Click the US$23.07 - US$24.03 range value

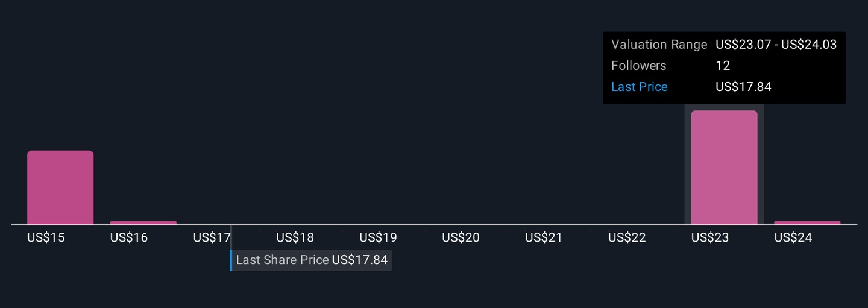[776, 45]
